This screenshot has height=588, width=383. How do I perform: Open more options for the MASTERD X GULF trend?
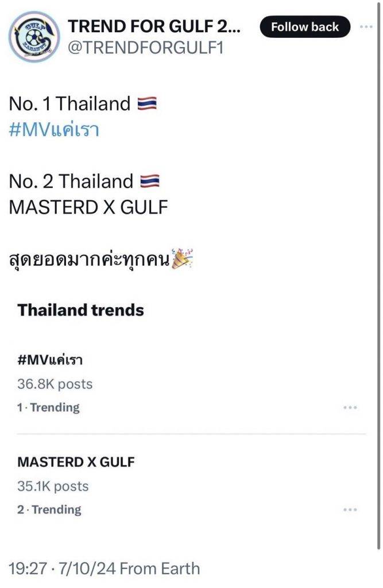350,510
